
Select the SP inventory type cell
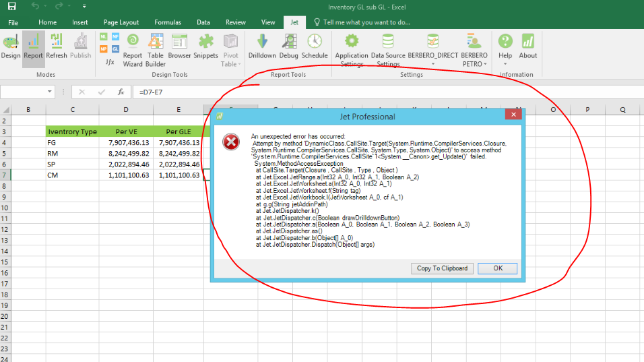point(72,164)
